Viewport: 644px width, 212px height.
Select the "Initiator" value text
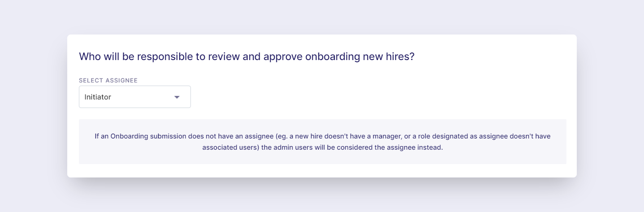[98, 97]
